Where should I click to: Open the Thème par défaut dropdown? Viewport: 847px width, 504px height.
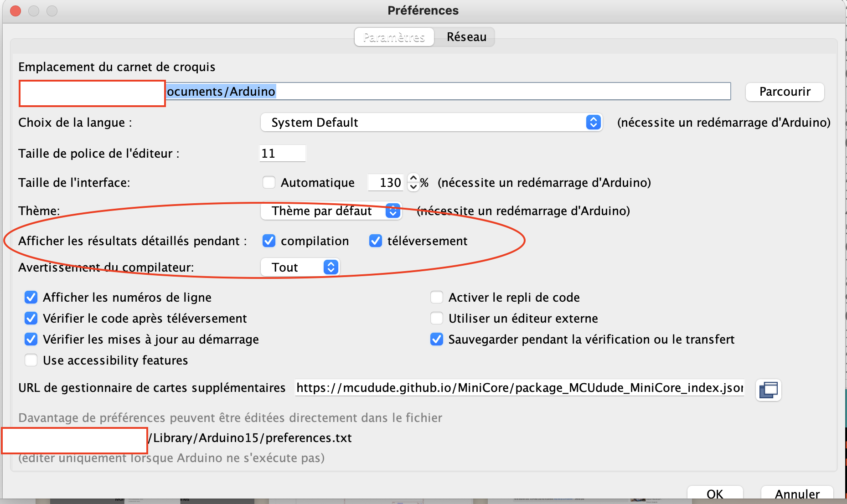[x=331, y=211]
